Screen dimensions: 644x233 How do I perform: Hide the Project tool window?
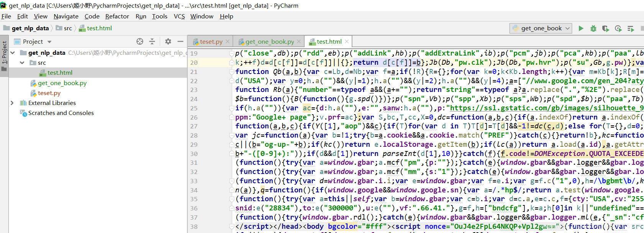pos(180,41)
